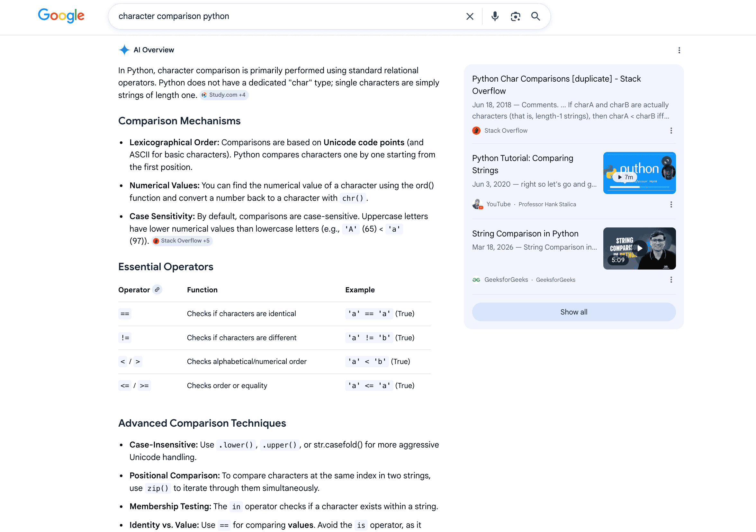Play the 7m Python tutorial video thumbnail
Screen dimensions: 756x532
coord(639,173)
